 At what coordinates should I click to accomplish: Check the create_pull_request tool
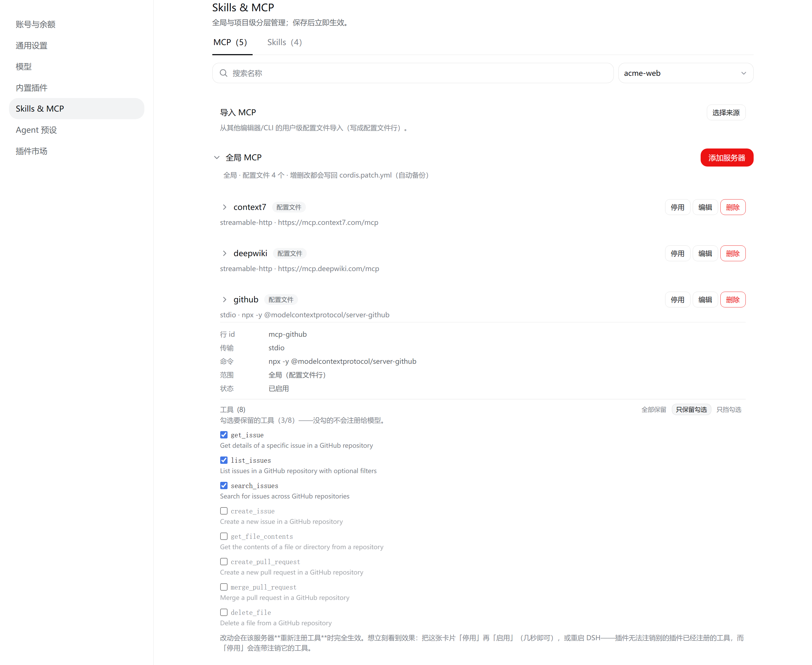[x=224, y=561]
